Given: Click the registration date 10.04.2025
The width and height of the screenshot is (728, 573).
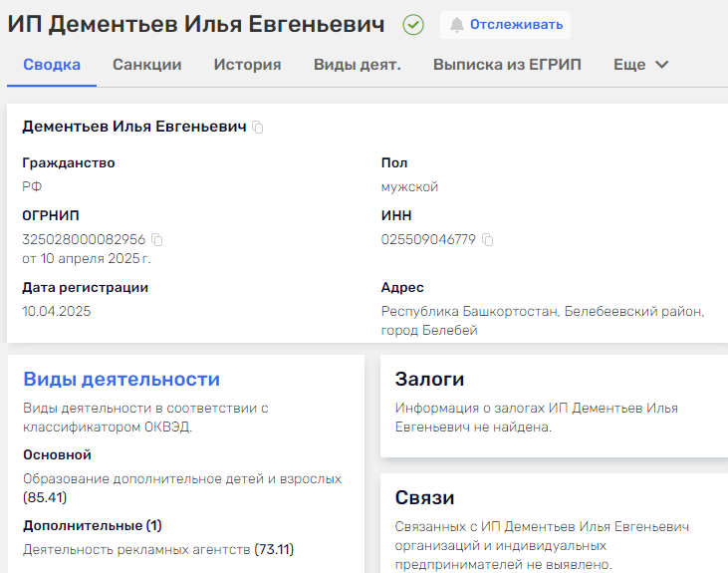Looking at the screenshot, I should pyautogui.click(x=57, y=311).
